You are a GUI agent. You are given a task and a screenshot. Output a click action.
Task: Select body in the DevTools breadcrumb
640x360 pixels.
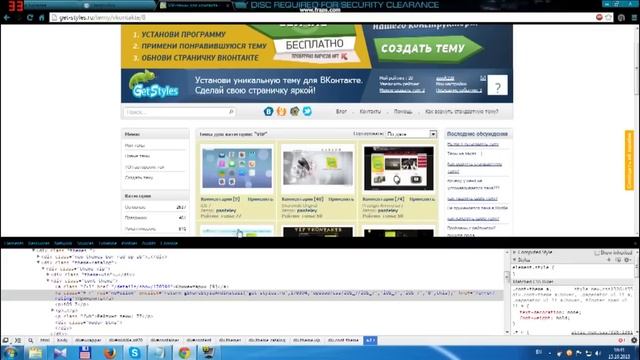tap(62, 340)
